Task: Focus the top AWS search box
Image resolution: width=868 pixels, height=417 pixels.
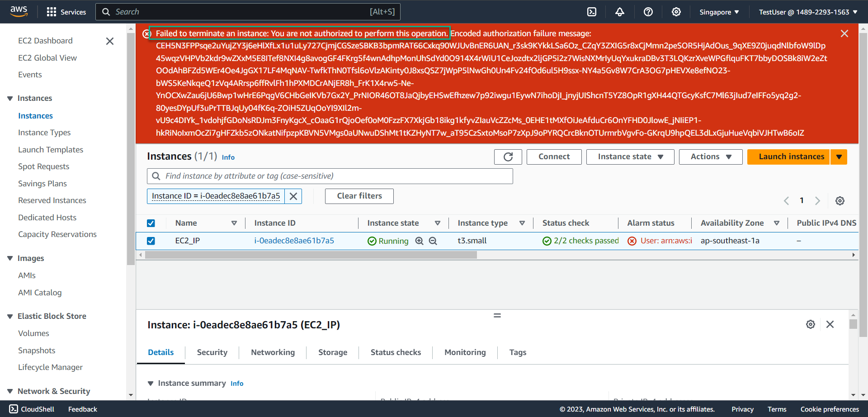Action: tap(248, 12)
